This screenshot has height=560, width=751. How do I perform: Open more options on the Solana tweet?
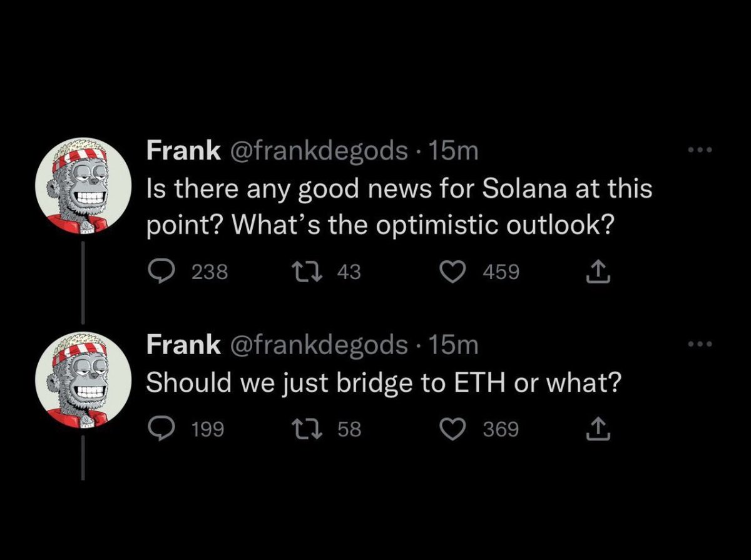click(700, 150)
